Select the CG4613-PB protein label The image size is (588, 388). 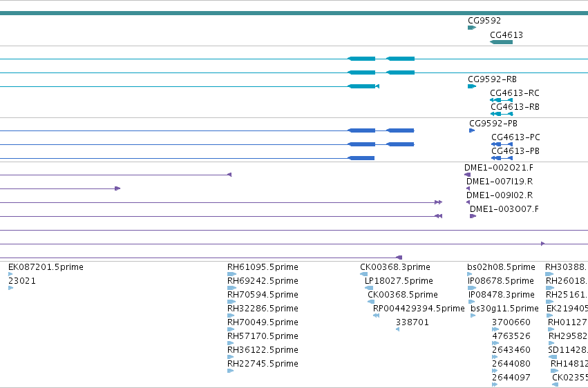coord(515,151)
